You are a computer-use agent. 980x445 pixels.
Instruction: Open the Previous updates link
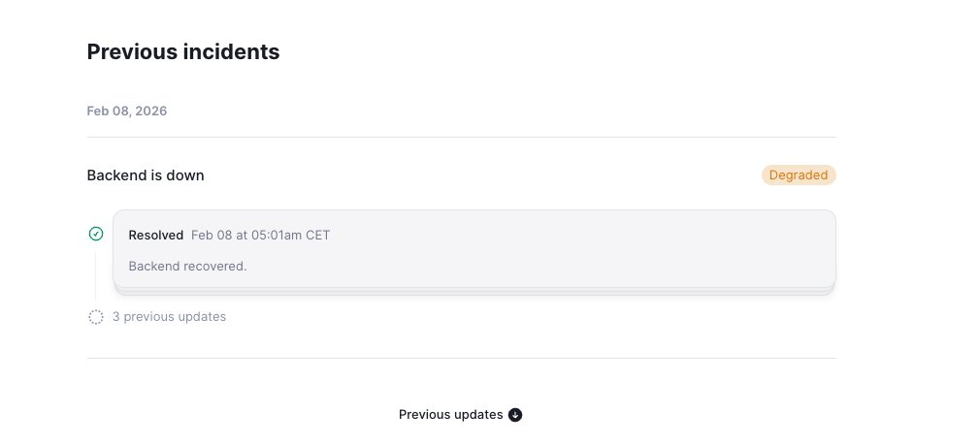point(450,415)
